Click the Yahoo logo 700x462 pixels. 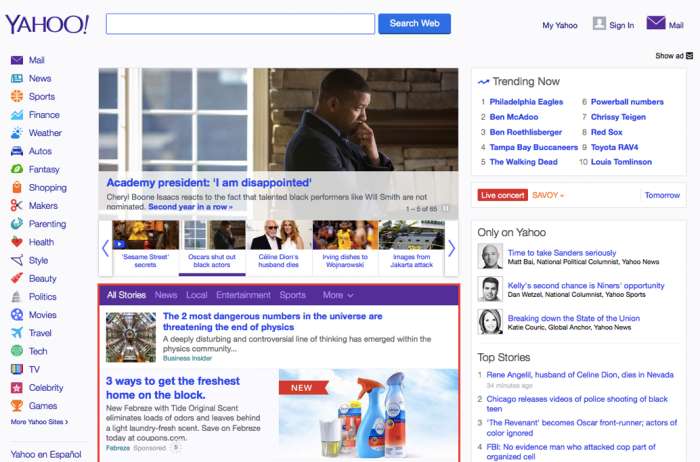pos(47,24)
